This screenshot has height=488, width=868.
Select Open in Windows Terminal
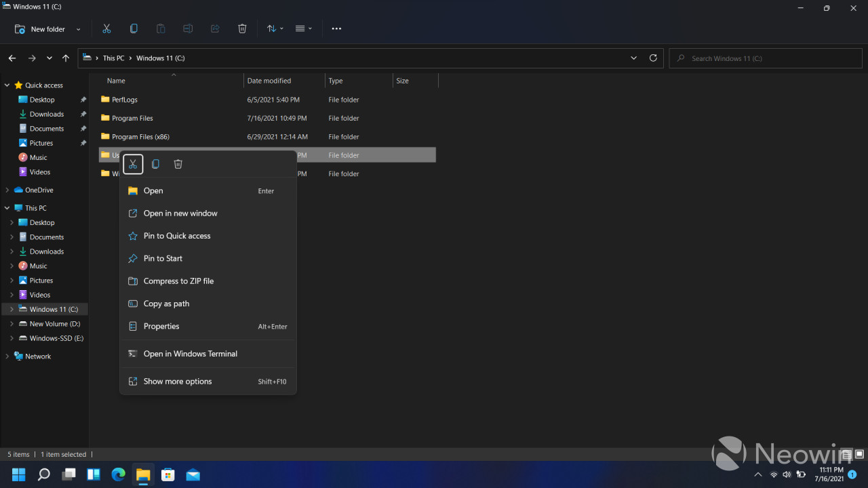(x=190, y=354)
